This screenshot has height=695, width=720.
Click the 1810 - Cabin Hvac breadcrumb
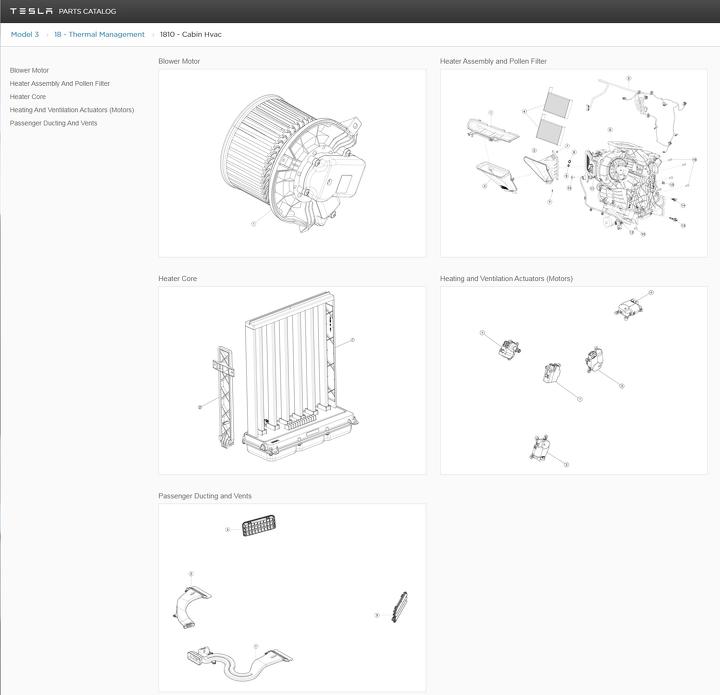191,34
